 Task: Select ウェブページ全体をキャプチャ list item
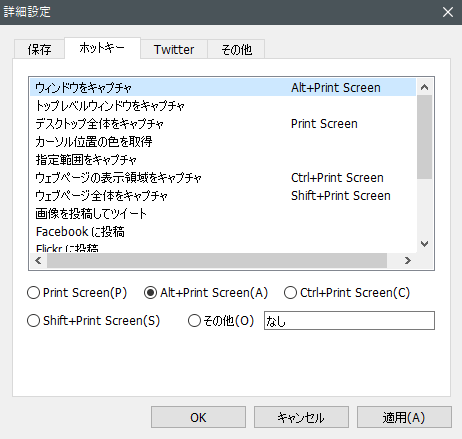tap(223, 196)
